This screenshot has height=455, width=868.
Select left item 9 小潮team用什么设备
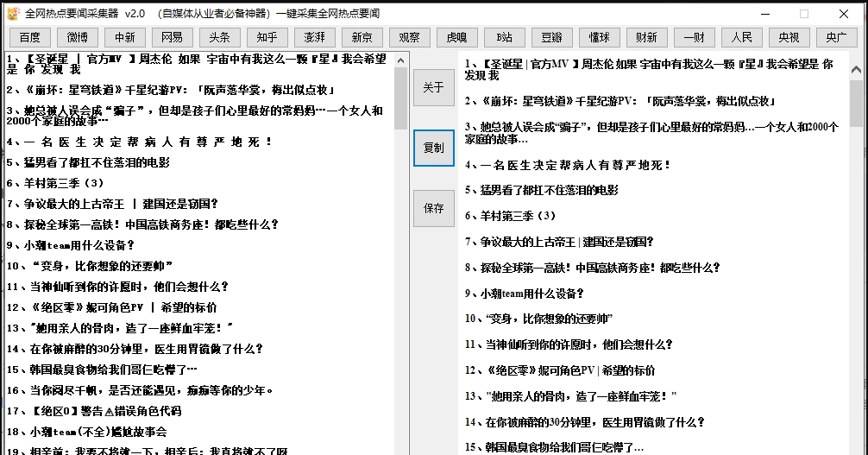pos(71,245)
